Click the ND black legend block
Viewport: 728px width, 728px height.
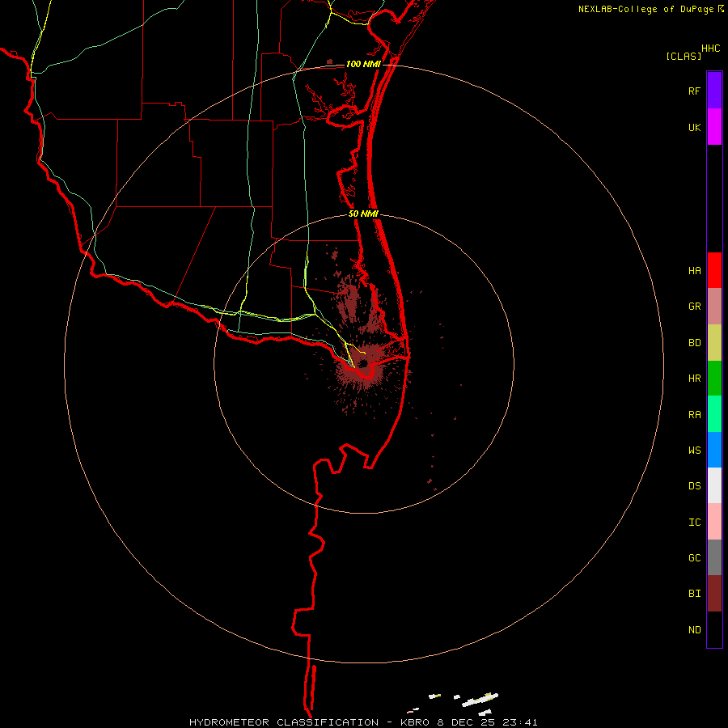coord(714,629)
